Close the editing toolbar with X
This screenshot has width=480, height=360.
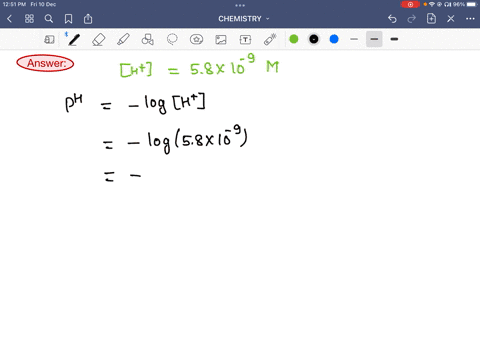pyautogui.click(x=451, y=19)
